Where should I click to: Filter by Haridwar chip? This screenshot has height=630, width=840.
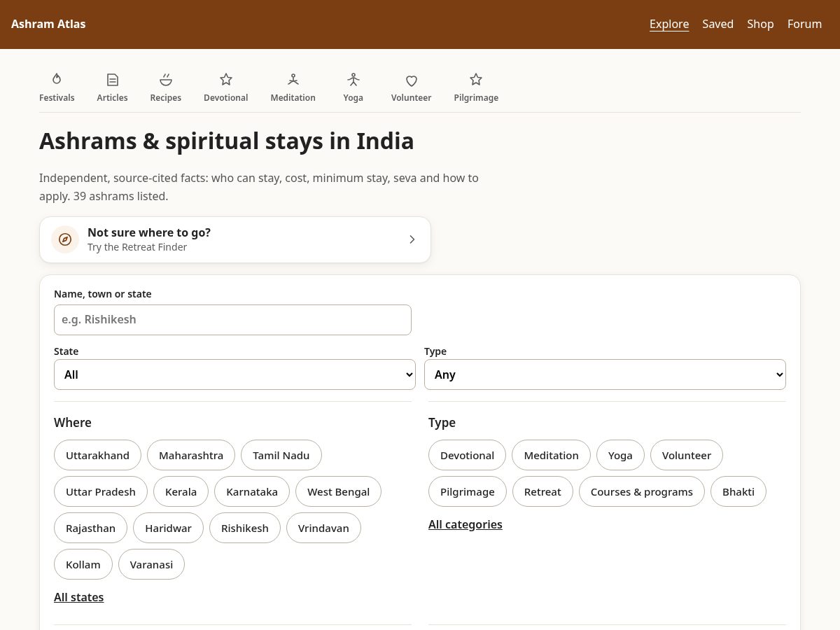168,528
